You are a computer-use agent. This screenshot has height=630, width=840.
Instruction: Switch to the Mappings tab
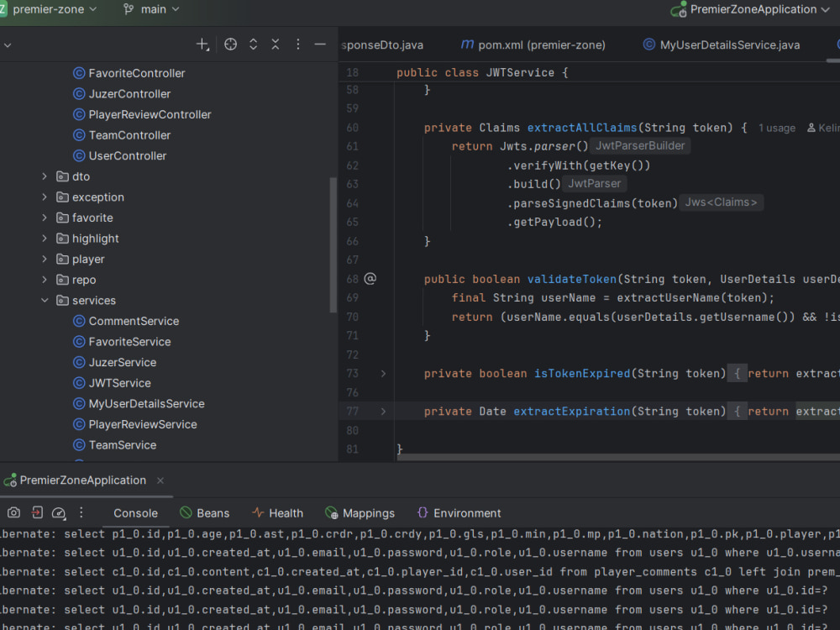(360, 513)
